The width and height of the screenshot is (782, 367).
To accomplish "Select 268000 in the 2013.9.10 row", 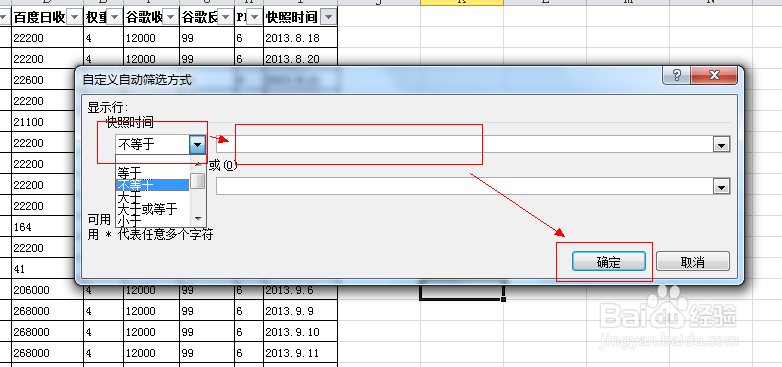I will 47,332.
